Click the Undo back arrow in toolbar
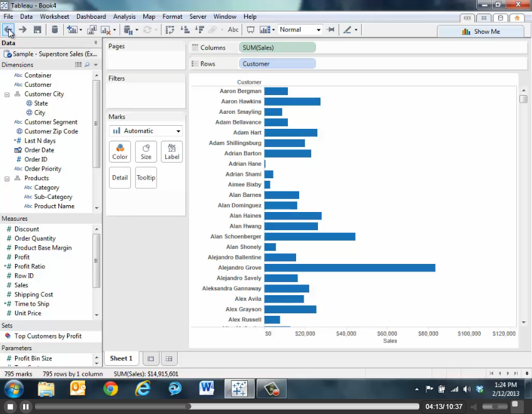 [x=8, y=29]
